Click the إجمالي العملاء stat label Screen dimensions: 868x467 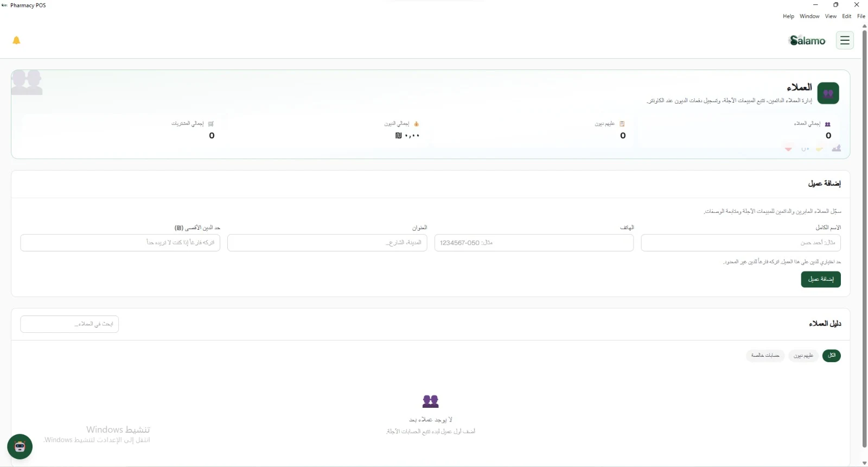(807, 124)
